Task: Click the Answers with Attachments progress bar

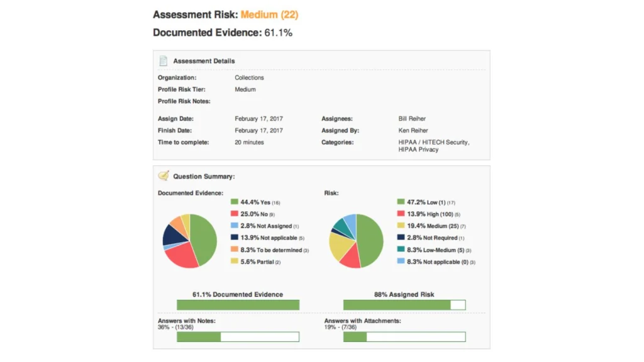Action: 404,337
